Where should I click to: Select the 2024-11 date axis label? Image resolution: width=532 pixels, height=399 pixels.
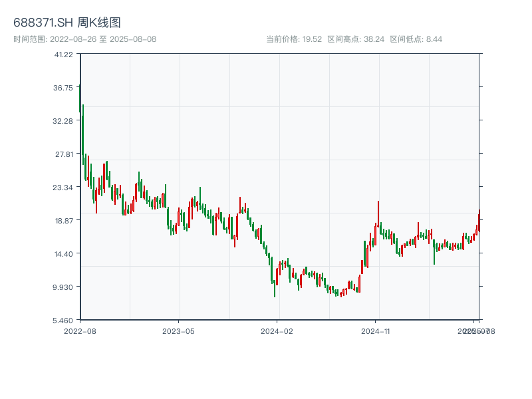[x=376, y=331]
